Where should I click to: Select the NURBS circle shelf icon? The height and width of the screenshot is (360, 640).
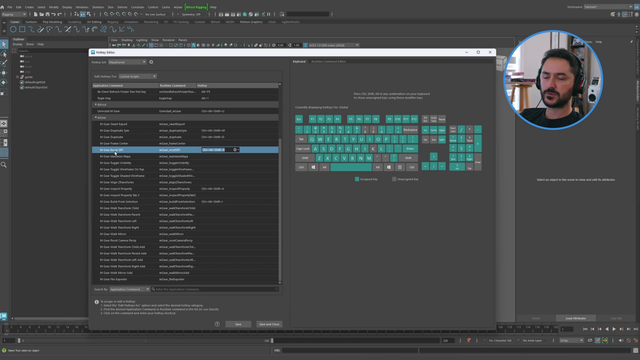(x=13, y=29)
